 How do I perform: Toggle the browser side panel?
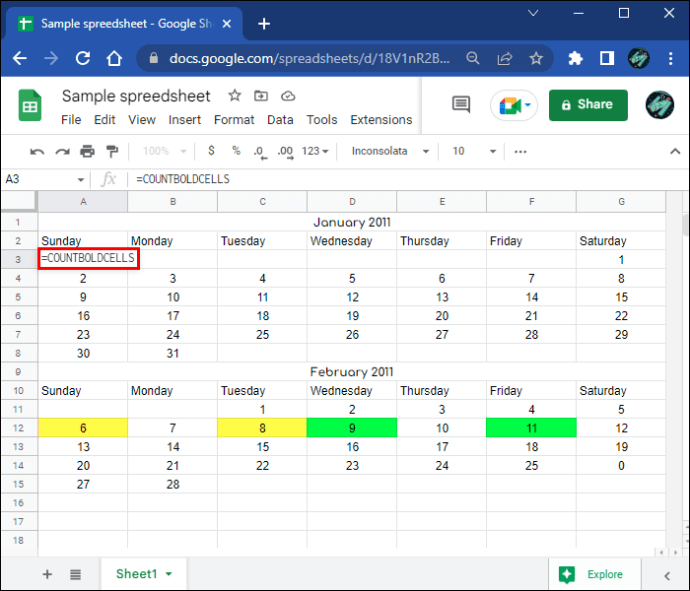[607, 58]
